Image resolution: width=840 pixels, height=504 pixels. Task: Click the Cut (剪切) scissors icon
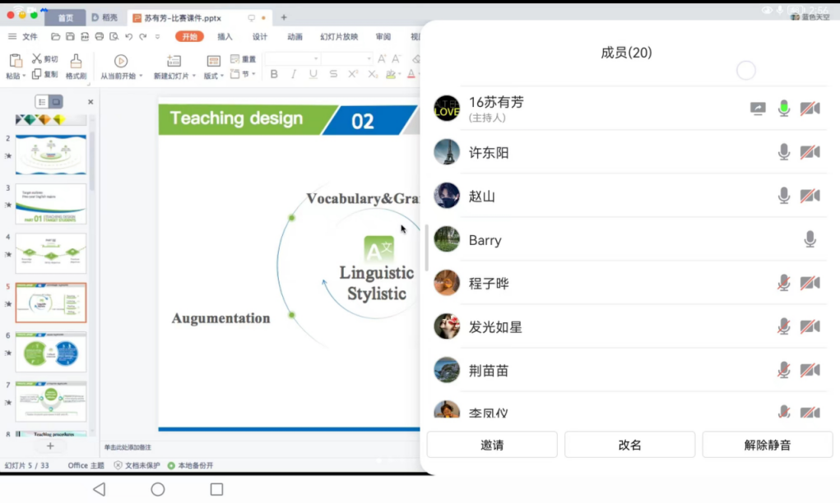click(x=37, y=59)
